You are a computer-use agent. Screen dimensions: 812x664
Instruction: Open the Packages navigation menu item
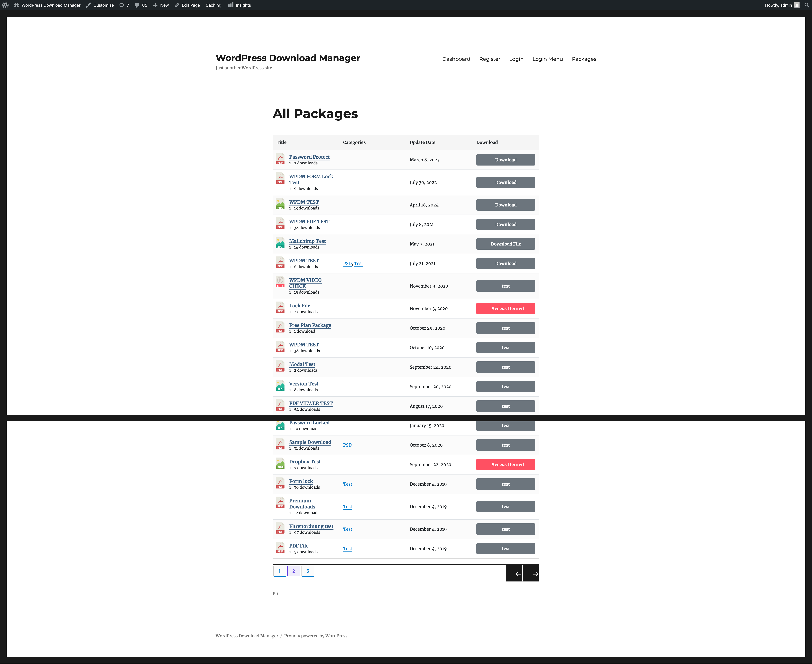coord(584,59)
